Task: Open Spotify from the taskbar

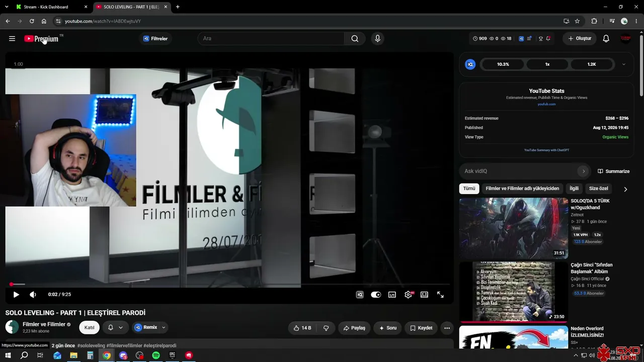Action: click(156, 355)
